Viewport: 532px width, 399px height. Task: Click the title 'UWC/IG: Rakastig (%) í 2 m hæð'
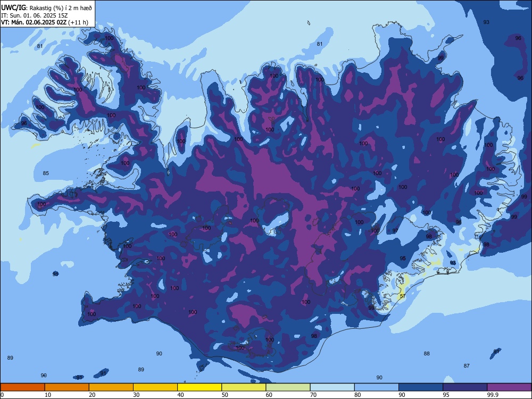coord(46,8)
